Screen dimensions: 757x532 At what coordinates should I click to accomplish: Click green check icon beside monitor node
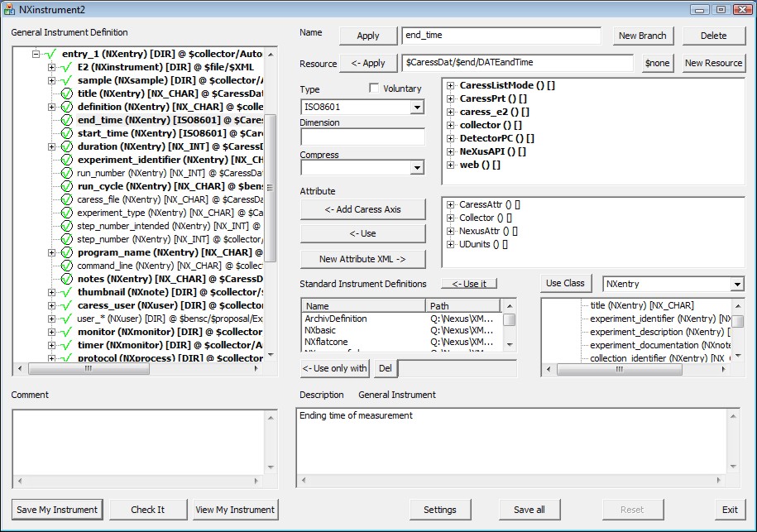[67, 333]
